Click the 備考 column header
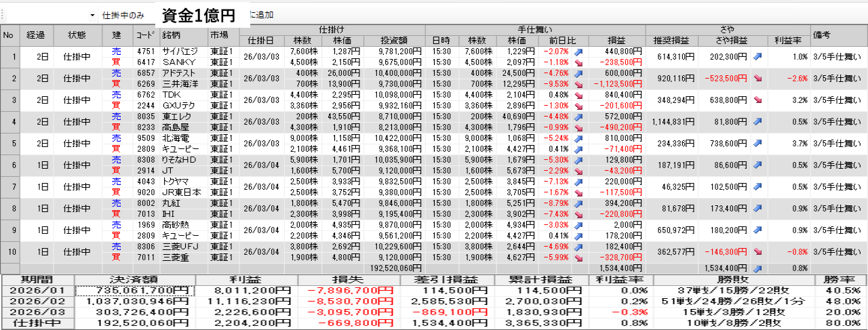The image size is (868, 330). point(838,35)
